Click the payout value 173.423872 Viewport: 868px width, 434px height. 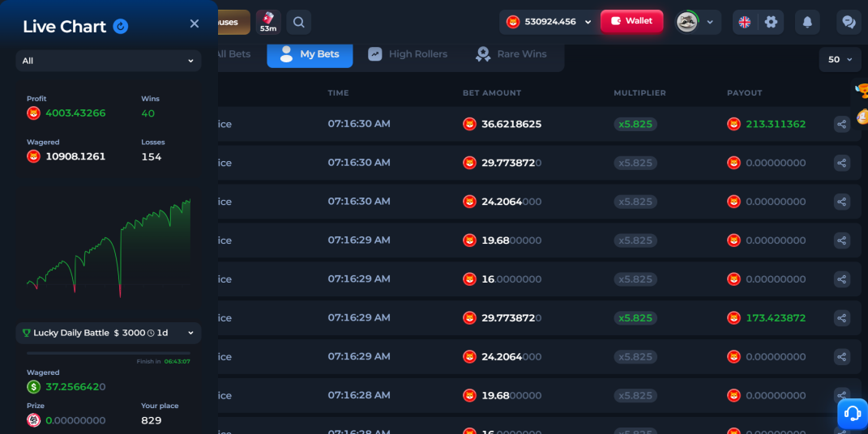[x=776, y=318]
